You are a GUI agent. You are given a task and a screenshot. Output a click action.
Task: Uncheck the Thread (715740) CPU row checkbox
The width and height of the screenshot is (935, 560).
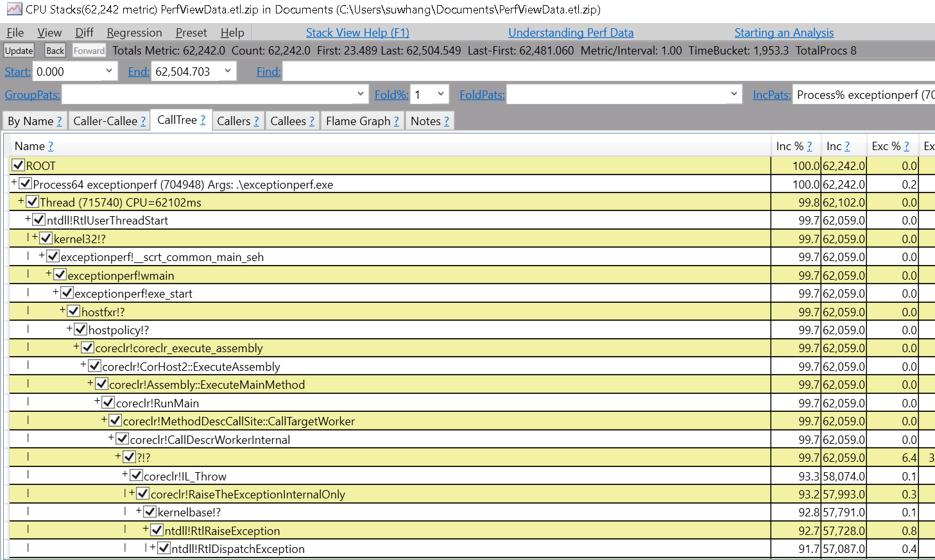[x=32, y=201]
